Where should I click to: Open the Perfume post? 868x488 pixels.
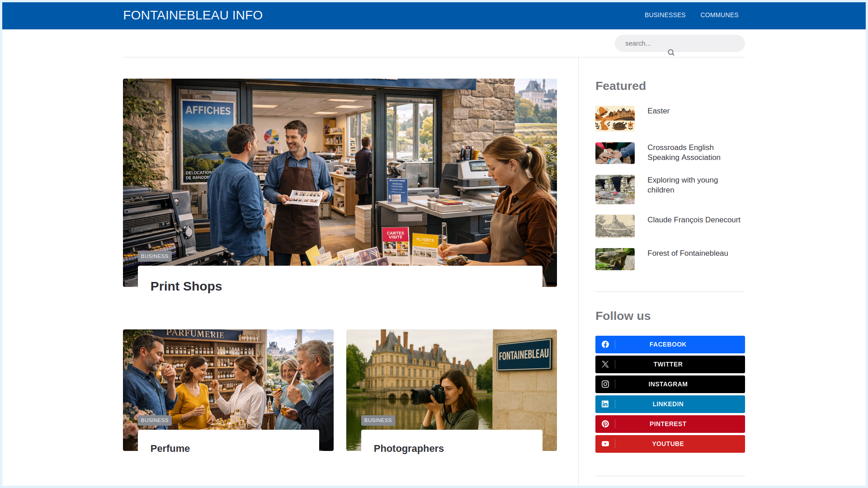tap(170, 448)
